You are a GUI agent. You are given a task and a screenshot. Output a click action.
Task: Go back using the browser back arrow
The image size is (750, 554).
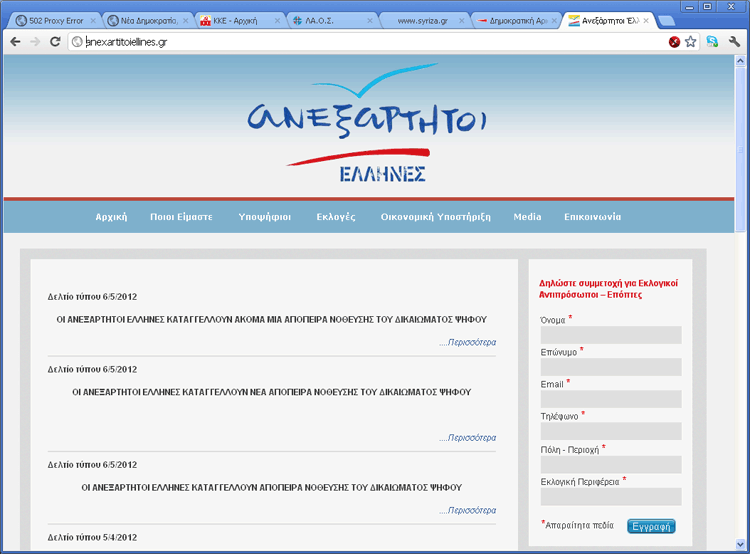(15, 42)
